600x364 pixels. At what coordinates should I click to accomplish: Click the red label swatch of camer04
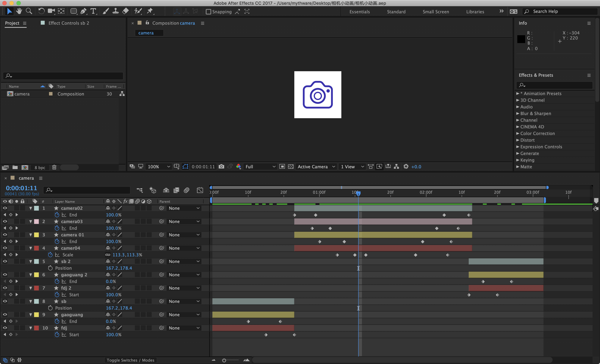(x=36, y=248)
